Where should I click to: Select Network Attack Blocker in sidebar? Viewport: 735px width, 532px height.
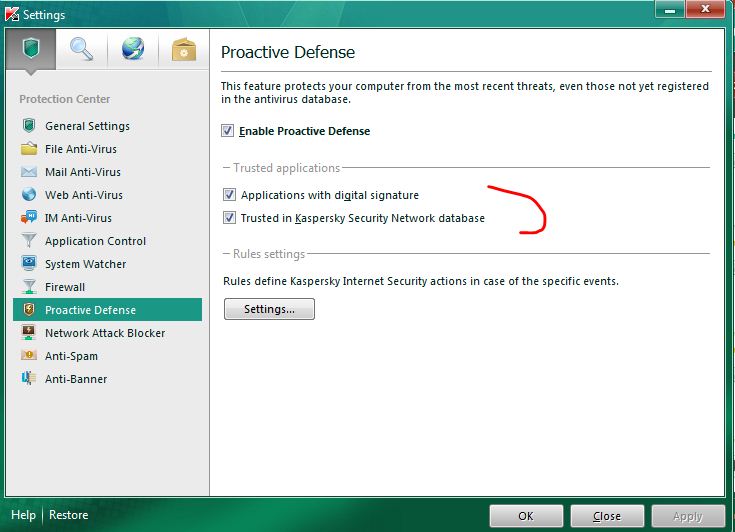pyautogui.click(x=107, y=332)
